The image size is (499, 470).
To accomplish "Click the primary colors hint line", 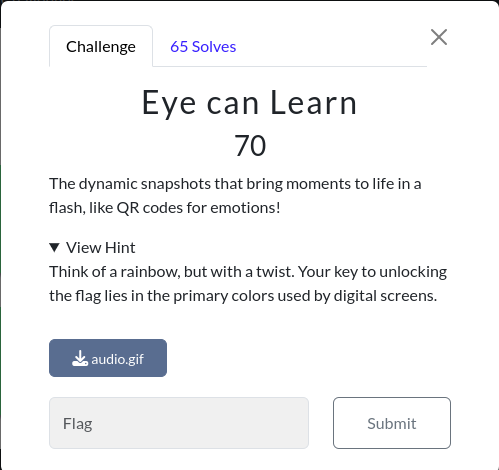I will point(243,296).
